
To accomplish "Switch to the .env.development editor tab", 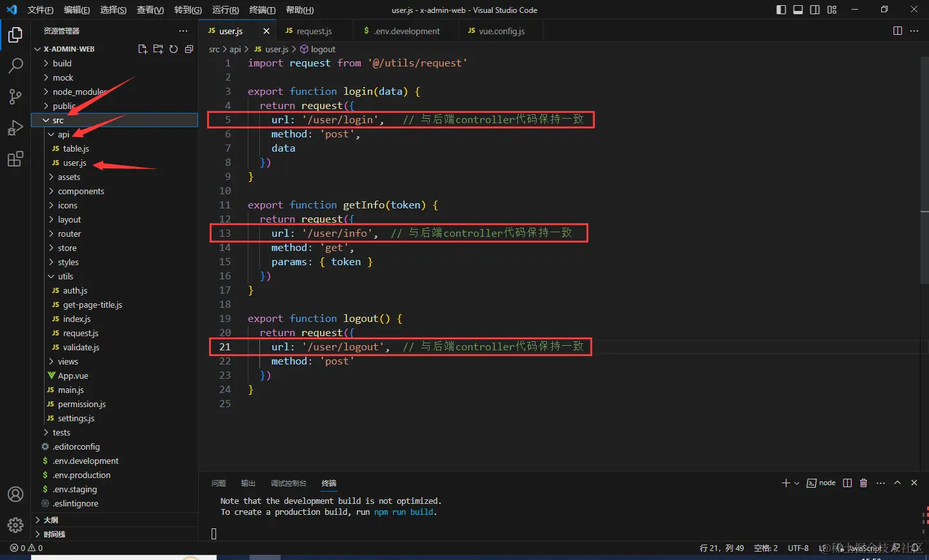I will pyautogui.click(x=406, y=31).
